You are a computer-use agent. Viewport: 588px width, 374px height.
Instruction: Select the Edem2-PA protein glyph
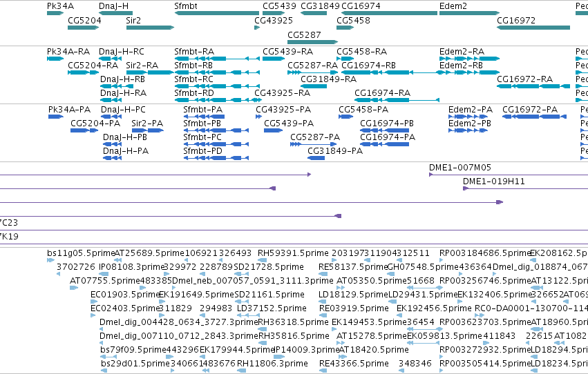tap(468, 117)
